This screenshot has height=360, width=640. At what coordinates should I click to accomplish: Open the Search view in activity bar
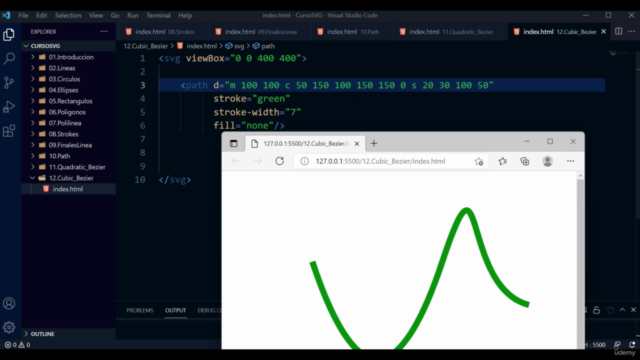[x=9, y=58]
